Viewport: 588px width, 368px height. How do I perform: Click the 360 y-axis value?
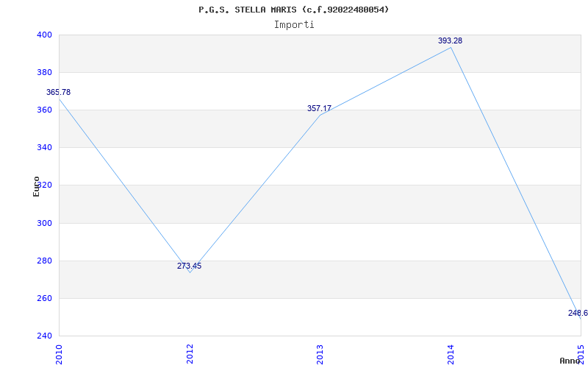coord(44,110)
